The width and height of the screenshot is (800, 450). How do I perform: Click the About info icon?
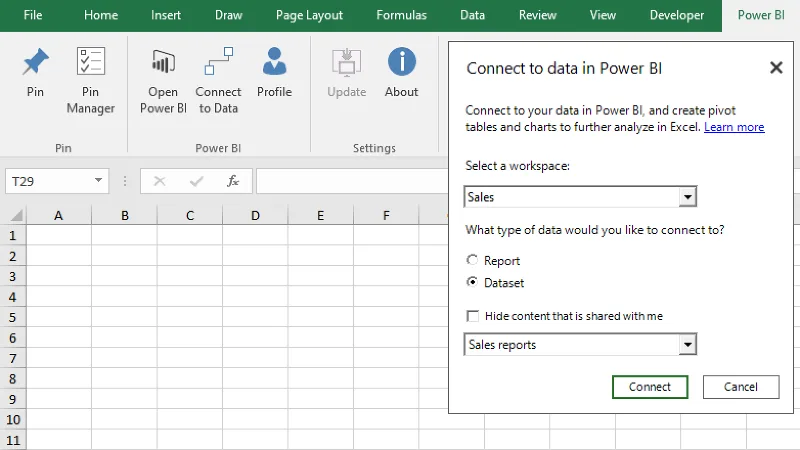pyautogui.click(x=402, y=62)
